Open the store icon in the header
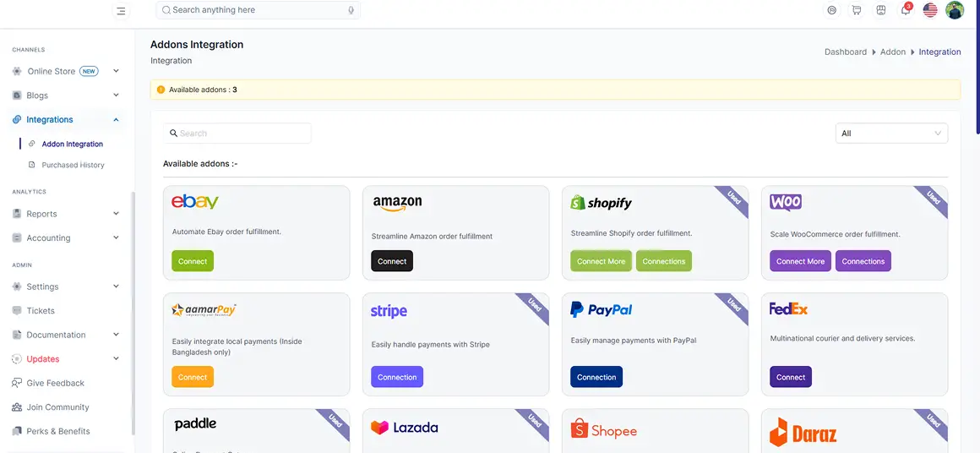The image size is (980, 453). 880,10
